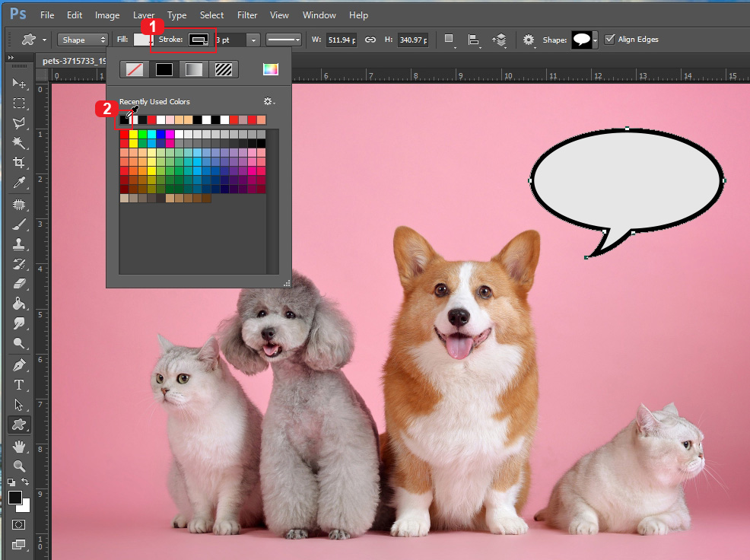Image resolution: width=750 pixels, height=560 pixels.
Task: Open the tool preset picker arrow
Action: pyautogui.click(x=44, y=40)
